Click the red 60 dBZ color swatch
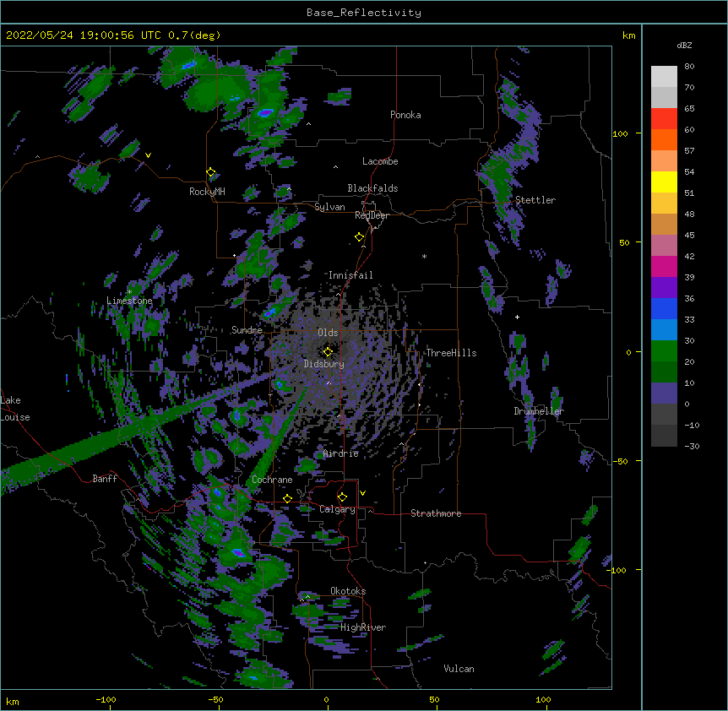 tap(664, 118)
